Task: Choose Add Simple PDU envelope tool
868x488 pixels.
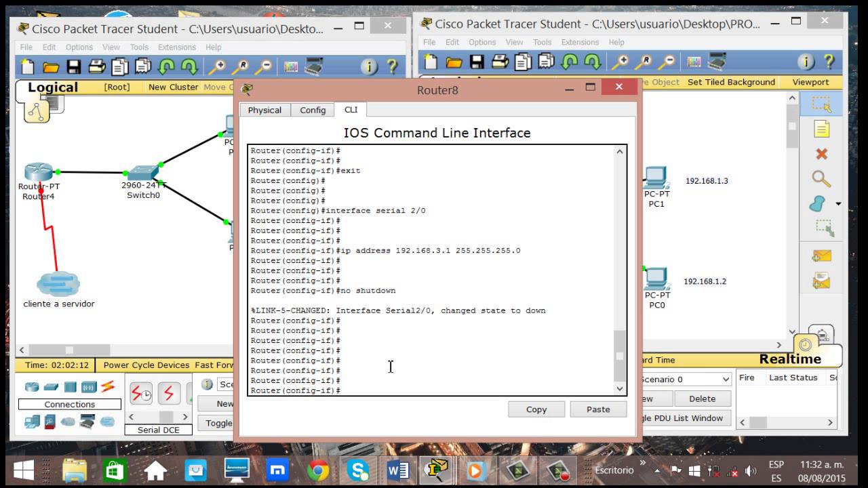Action: click(x=821, y=256)
